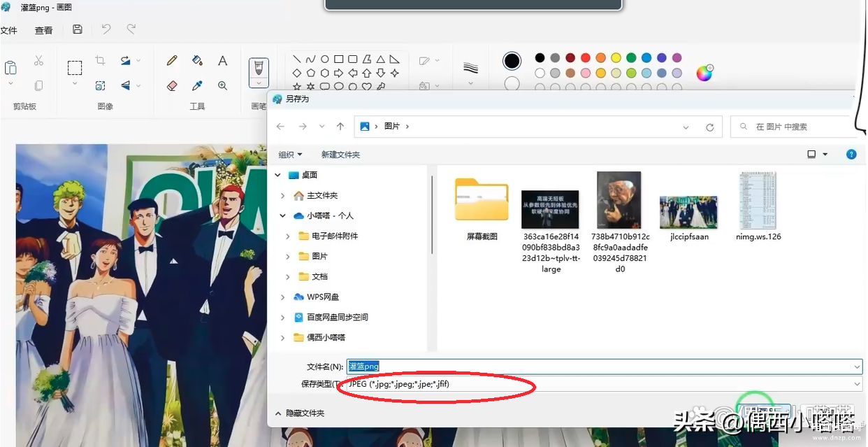Expand the 电子邮件附件 folder node
This screenshot has width=868, height=447.
(288, 236)
